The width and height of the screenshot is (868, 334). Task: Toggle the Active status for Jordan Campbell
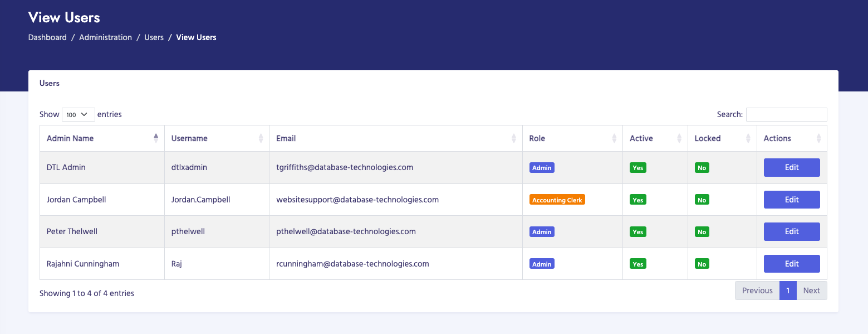pos(637,199)
